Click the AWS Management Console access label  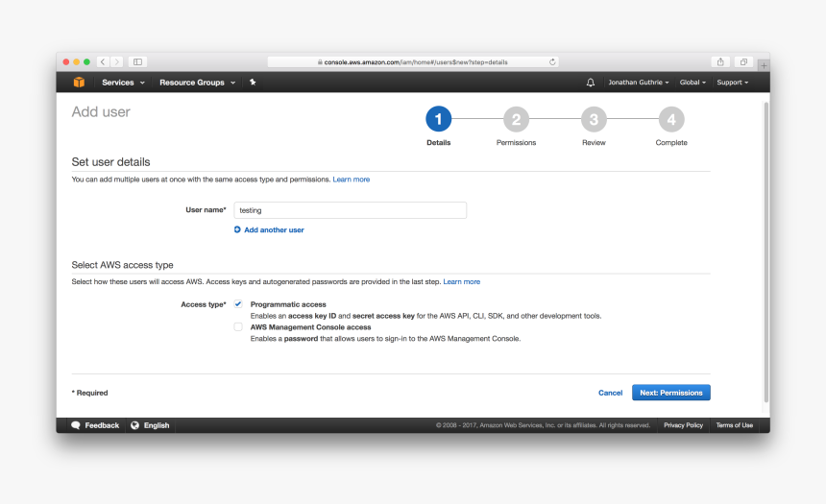[x=311, y=327]
